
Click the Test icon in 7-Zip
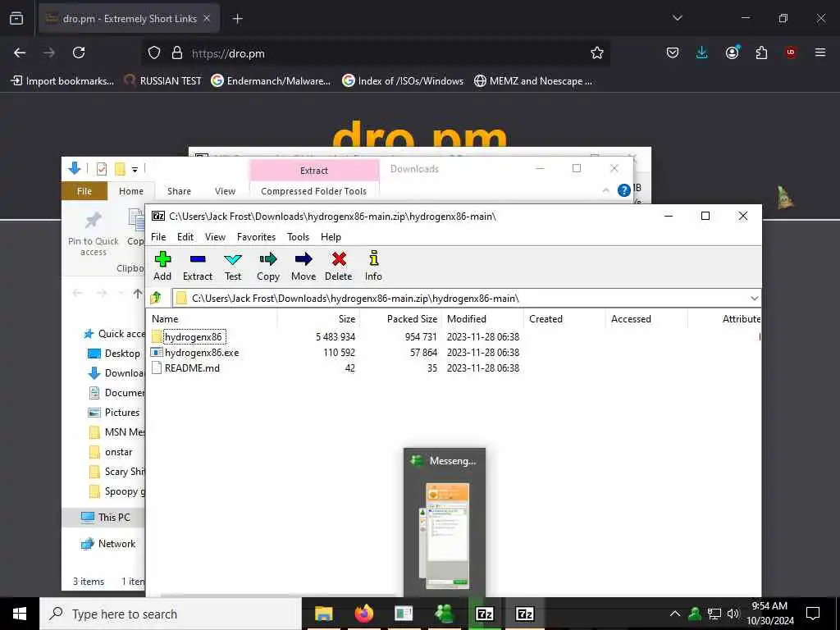pyautogui.click(x=233, y=259)
